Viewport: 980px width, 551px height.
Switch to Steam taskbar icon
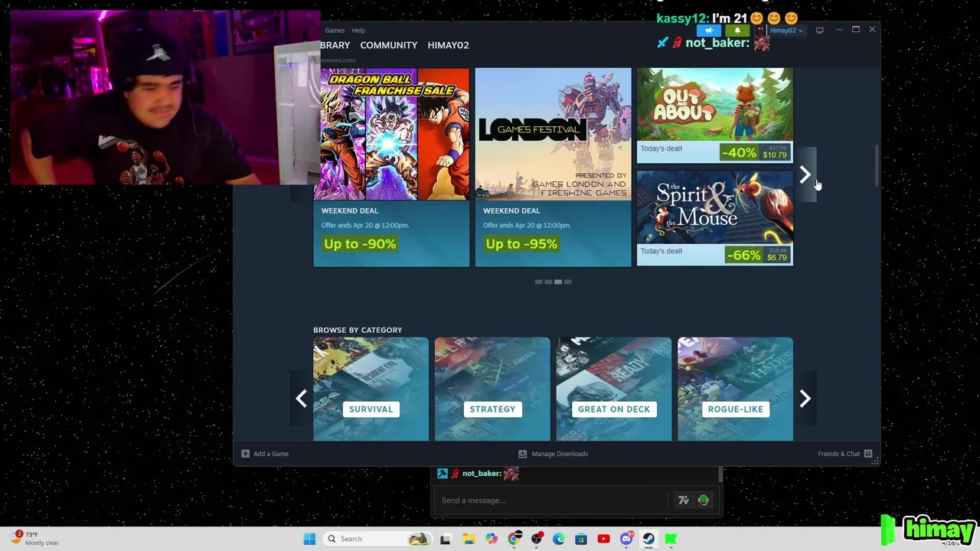coord(648,539)
